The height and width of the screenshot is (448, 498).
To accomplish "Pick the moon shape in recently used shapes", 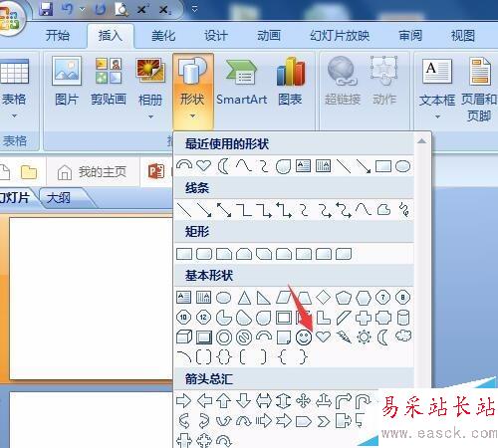I will pos(223,166).
